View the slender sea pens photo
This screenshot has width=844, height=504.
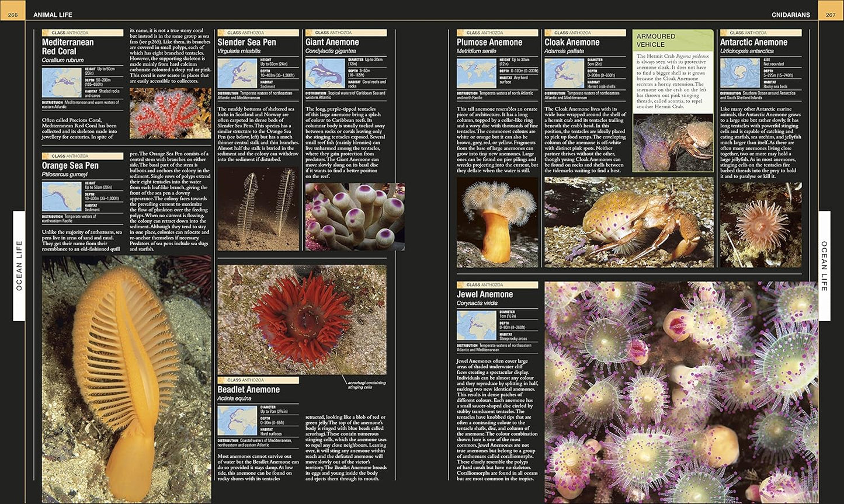point(258,209)
